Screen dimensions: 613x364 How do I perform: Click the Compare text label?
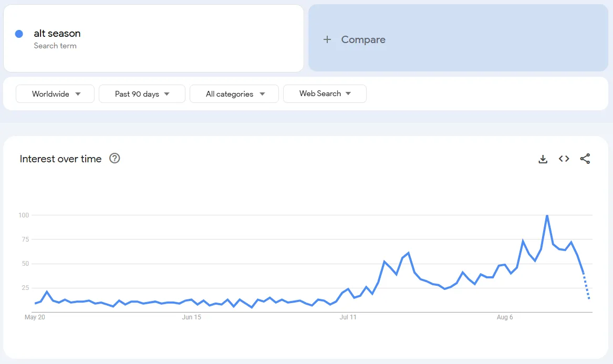(x=363, y=39)
